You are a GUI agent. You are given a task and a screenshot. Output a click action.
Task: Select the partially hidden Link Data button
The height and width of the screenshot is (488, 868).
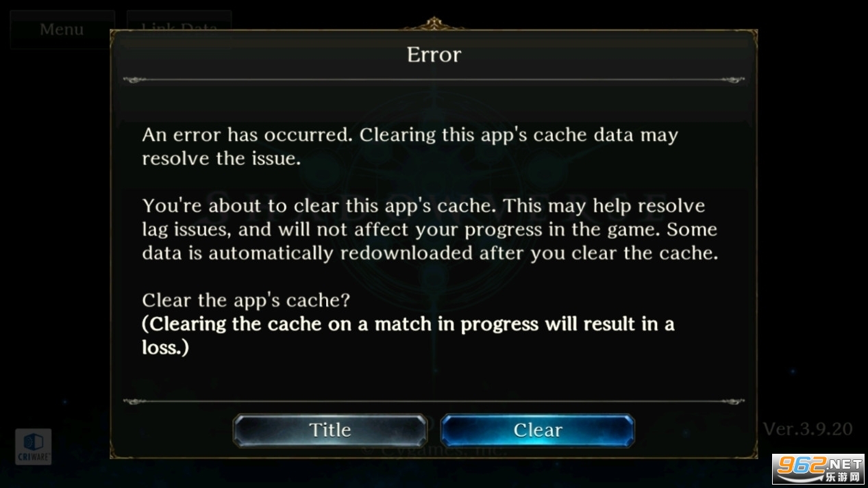179,21
